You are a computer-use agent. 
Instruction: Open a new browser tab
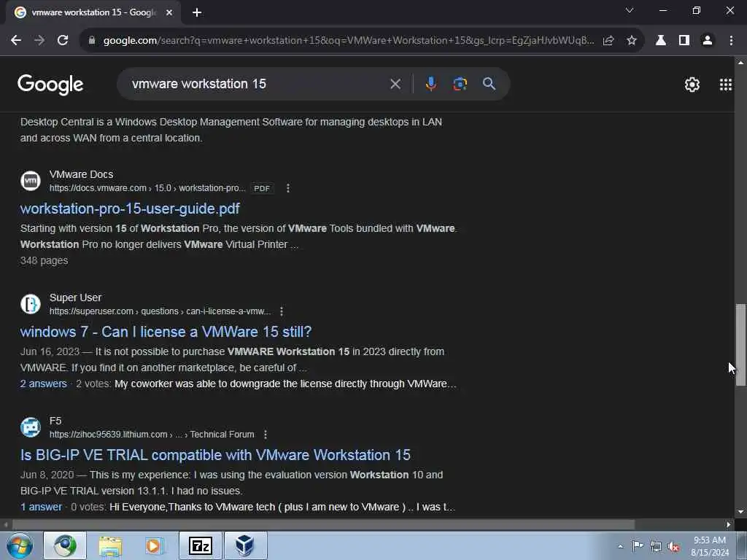pos(197,12)
